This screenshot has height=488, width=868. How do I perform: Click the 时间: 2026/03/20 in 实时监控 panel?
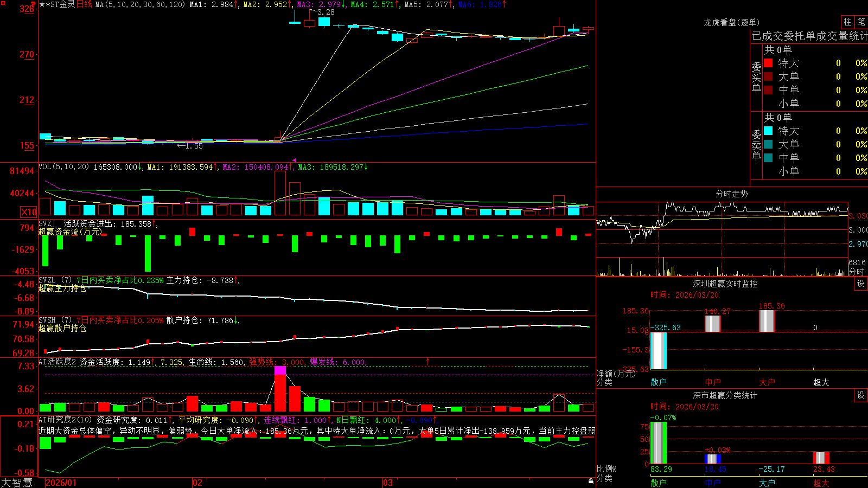tap(685, 295)
